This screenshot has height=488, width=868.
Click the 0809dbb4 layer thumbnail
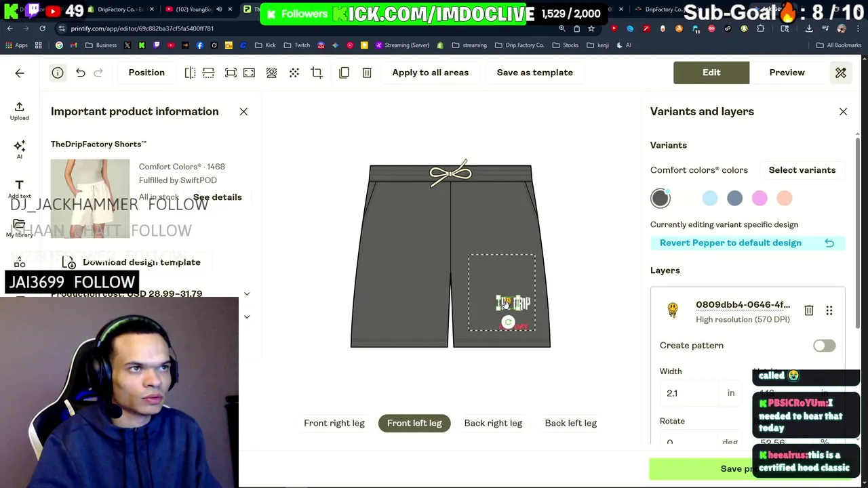(673, 310)
